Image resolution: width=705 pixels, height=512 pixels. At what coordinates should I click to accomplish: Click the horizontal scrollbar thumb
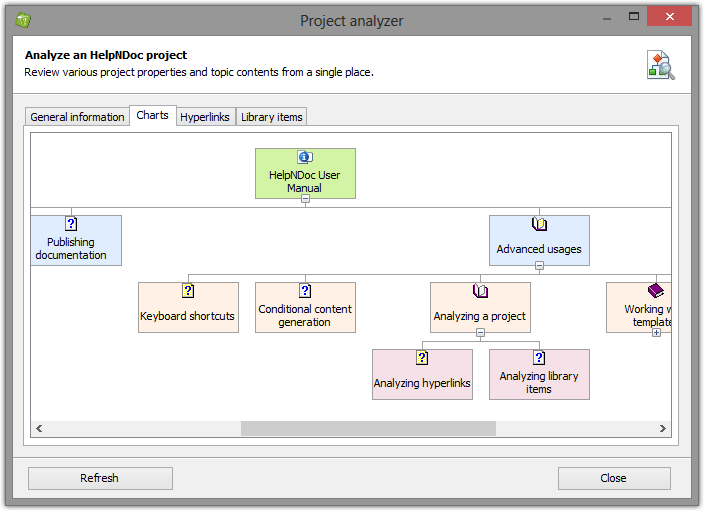click(368, 428)
